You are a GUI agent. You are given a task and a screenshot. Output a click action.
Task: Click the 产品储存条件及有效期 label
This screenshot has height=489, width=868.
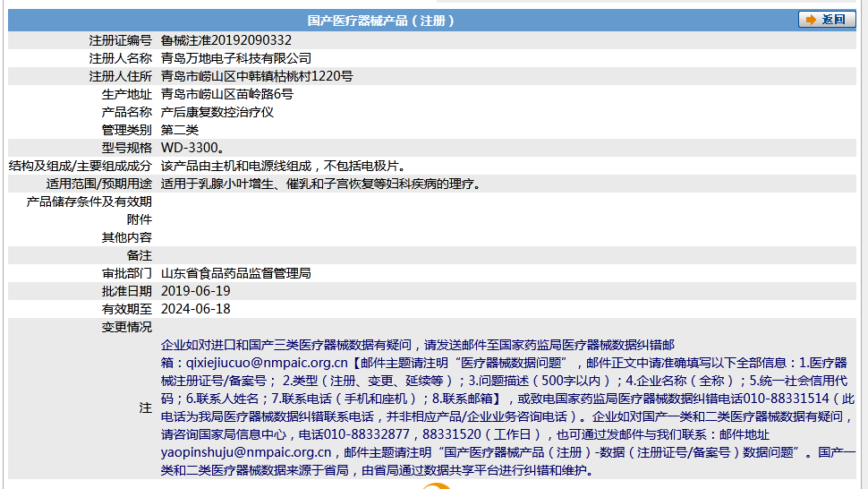pyautogui.click(x=89, y=202)
